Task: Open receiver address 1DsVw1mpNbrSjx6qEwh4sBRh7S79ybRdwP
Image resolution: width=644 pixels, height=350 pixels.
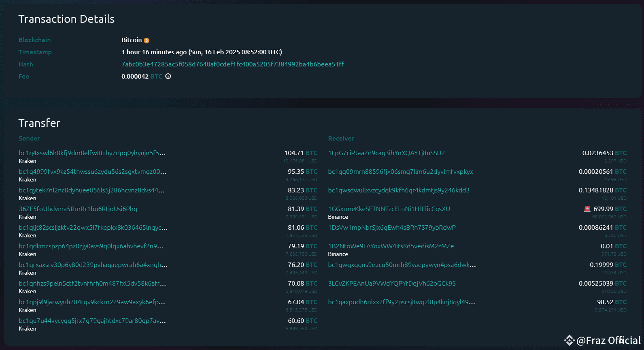Action: click(392, 228)
